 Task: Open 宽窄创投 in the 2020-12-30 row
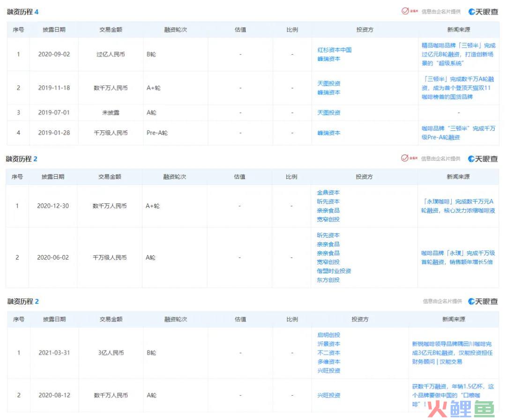[328, 219]
